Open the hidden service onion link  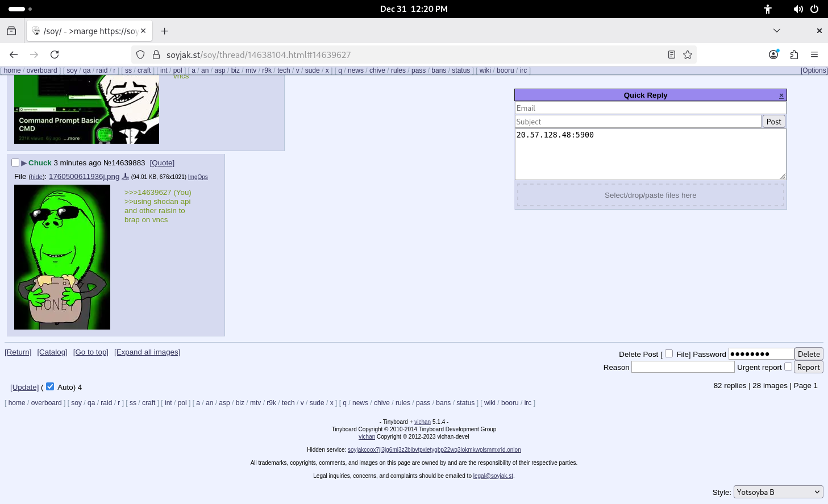(x=434, y=450)
